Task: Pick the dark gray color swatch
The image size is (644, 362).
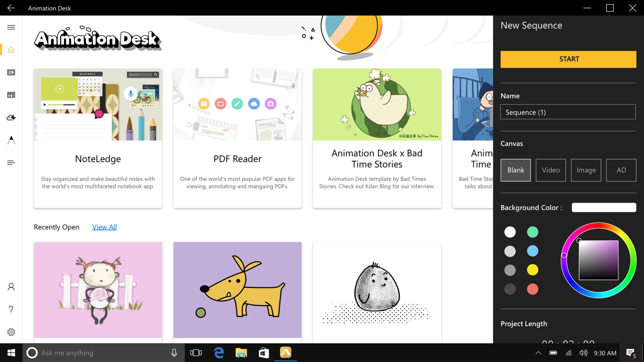Action: (510, 289)
